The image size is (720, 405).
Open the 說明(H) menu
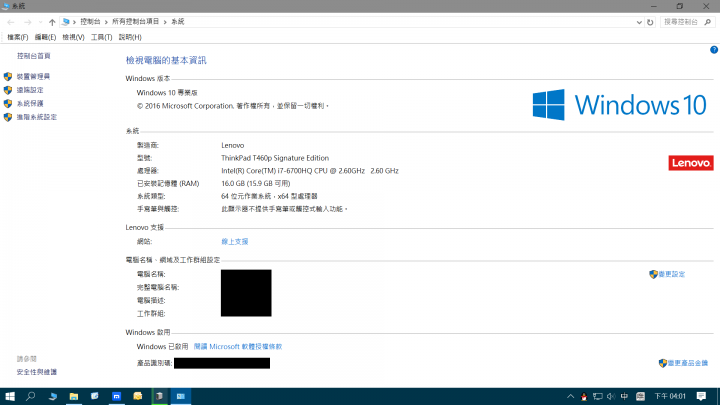point(130,37)
